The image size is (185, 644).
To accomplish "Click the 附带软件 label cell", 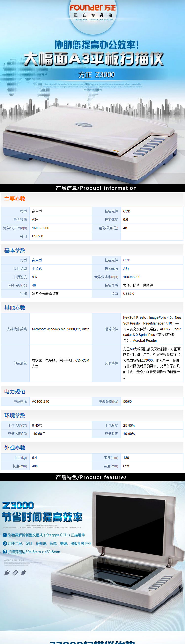I will coord(106,329).
